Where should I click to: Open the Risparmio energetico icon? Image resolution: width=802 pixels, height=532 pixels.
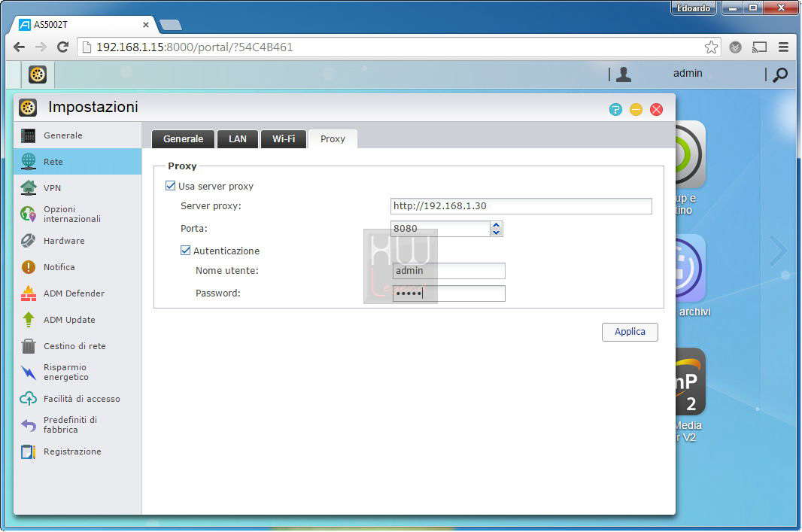click(28, 372)
